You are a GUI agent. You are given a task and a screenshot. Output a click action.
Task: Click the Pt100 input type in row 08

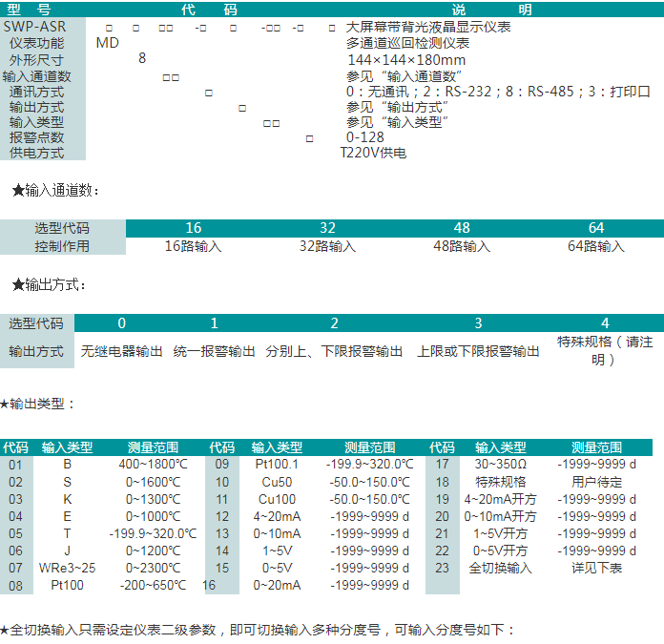click(x=68, y=585)
